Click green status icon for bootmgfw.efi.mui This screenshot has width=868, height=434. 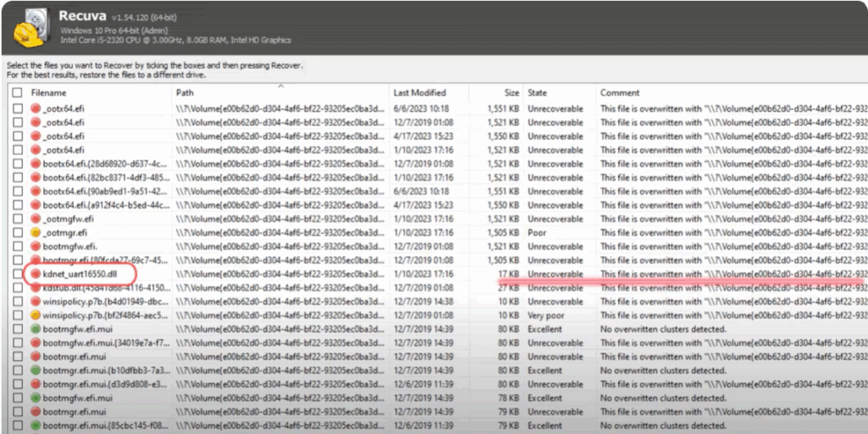tap(36, 330)
